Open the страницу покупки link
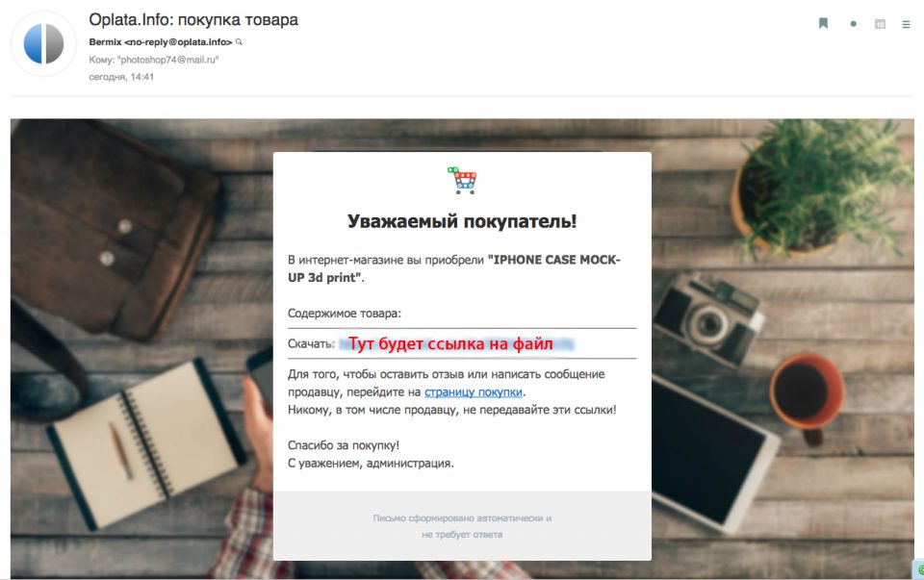This screenshot has width=924, height=580. [x=474, y=392]
